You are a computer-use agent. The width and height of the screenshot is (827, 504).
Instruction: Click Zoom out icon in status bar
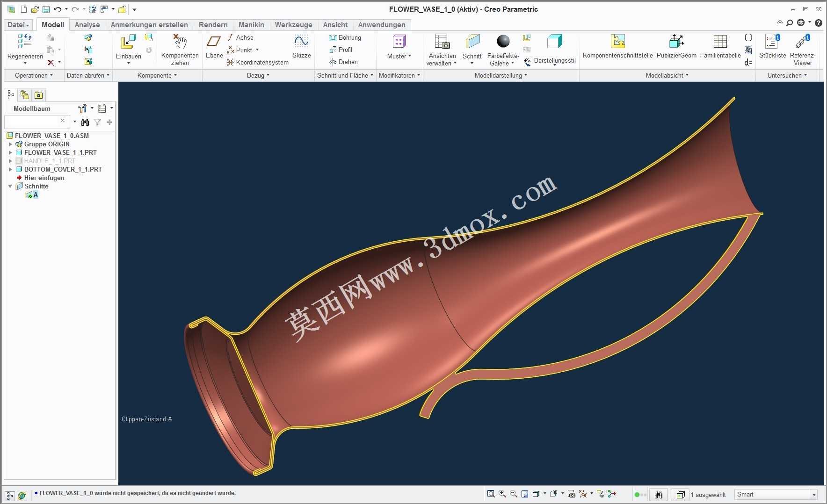514,494
